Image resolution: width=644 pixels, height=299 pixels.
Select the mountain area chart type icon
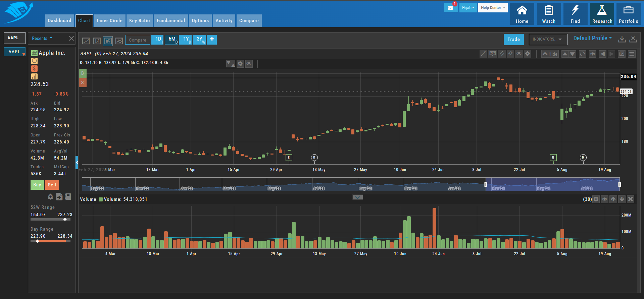coord(119,41)
